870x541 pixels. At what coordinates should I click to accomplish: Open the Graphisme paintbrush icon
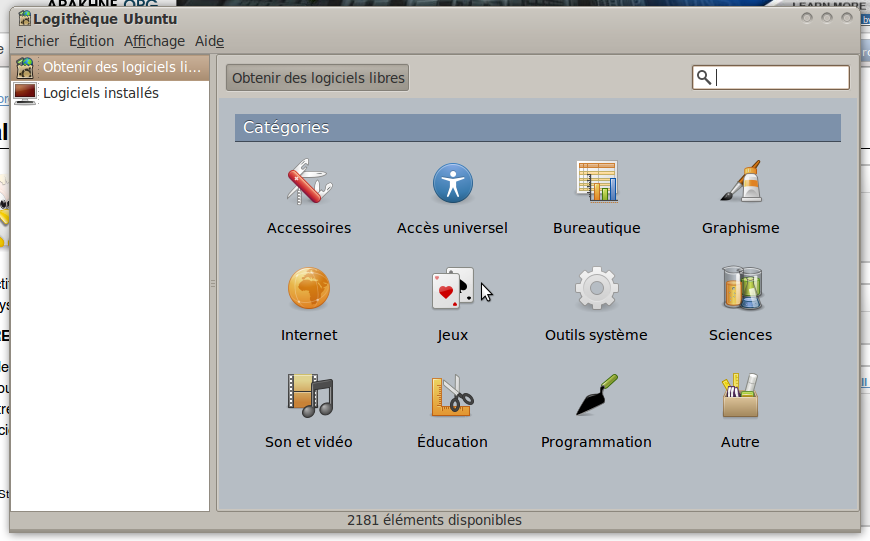[741, 181]
